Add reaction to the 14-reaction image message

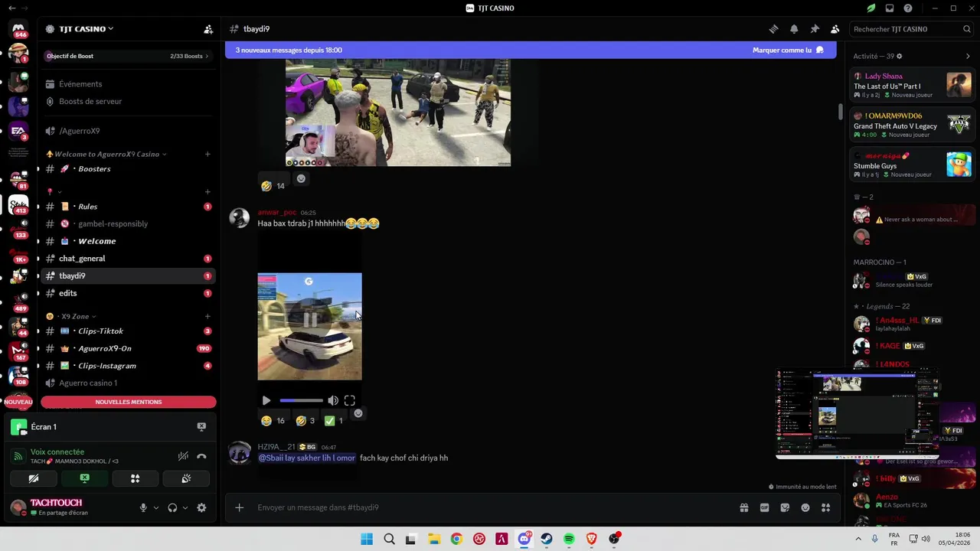pyautogui.click(x=301, y=178)
